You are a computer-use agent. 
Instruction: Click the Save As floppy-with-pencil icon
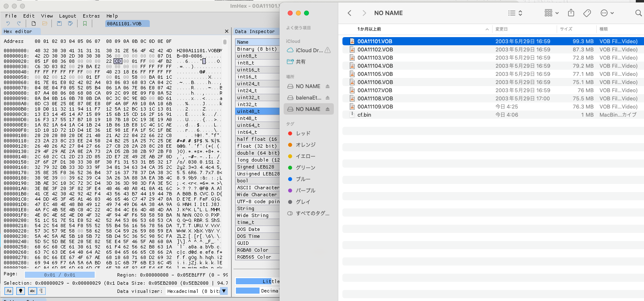pyautogui.click(x=70, y=24)
